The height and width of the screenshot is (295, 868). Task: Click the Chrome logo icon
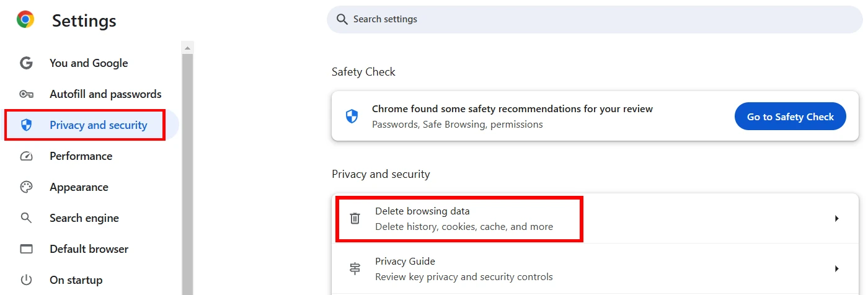pyautogui.click(x=25, y=20)
